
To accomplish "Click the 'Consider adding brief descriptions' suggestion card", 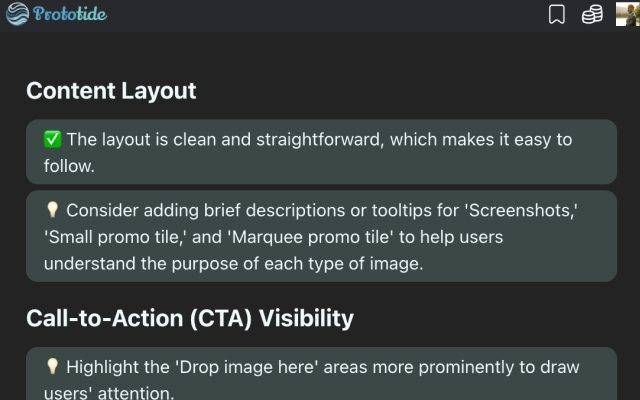I will tap(321, 236).
